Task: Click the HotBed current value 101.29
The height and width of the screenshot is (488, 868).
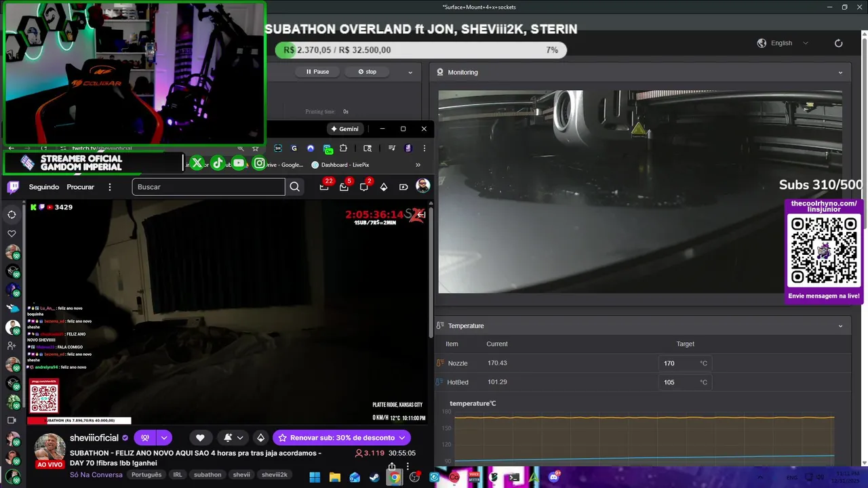Action: (x=497, y=382)
